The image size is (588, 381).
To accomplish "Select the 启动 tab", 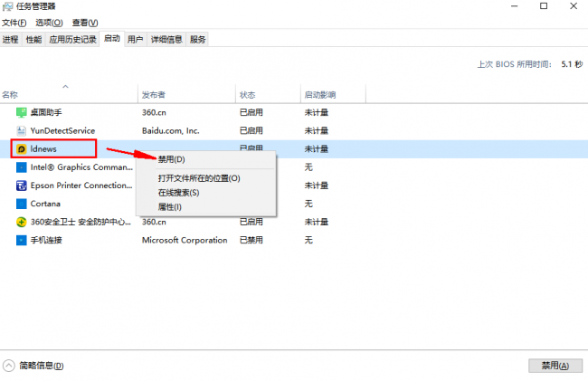I will coord(112,39).
